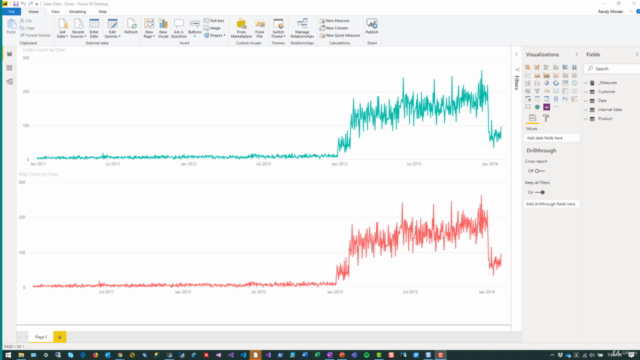Click the Get more visuals ellipsis

556,107
